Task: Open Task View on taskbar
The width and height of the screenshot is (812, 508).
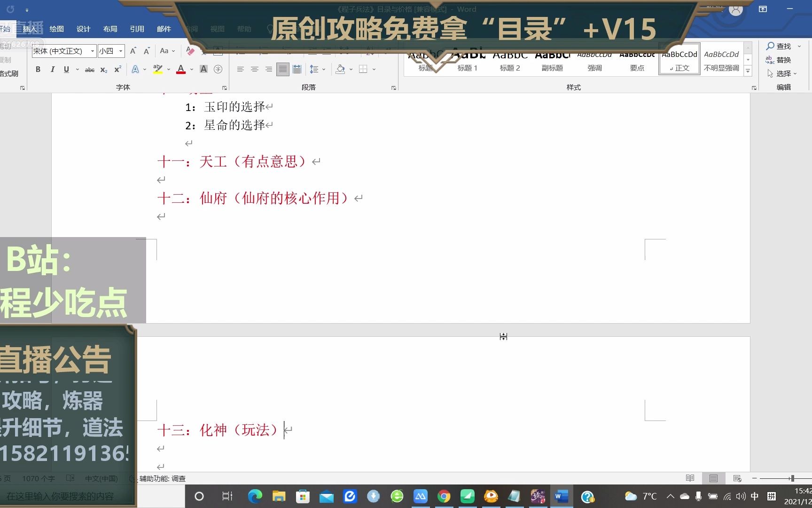Action: pyautogui.click(x=227, y=496)
